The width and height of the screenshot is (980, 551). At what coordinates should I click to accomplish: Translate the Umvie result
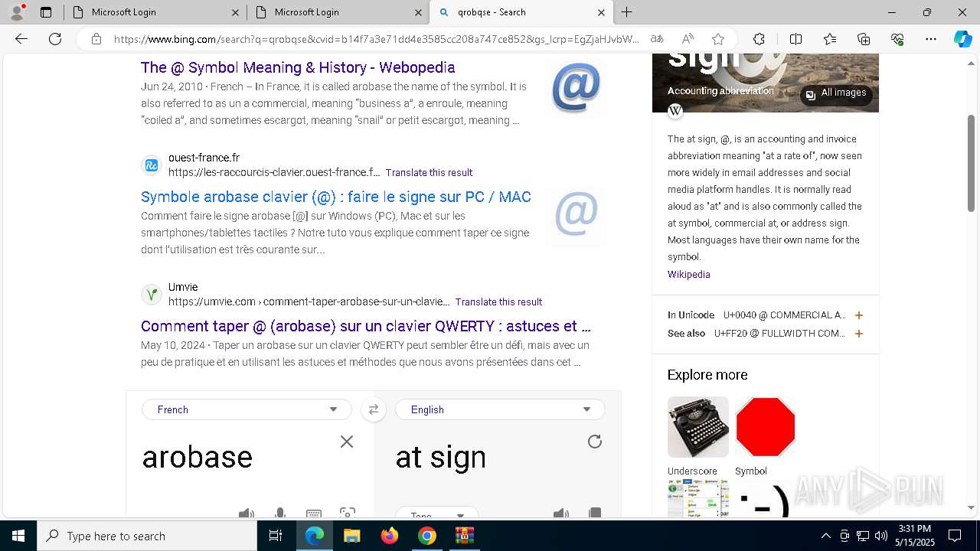tap(498, 302)
